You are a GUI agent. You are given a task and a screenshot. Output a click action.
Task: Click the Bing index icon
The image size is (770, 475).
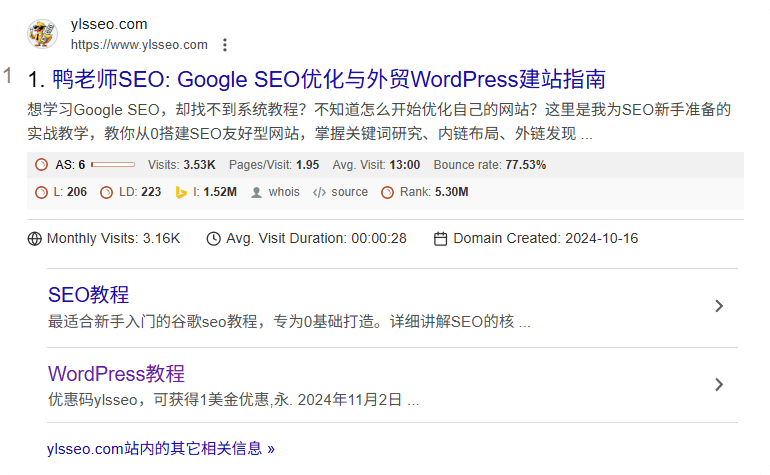(x=181, y=193)
